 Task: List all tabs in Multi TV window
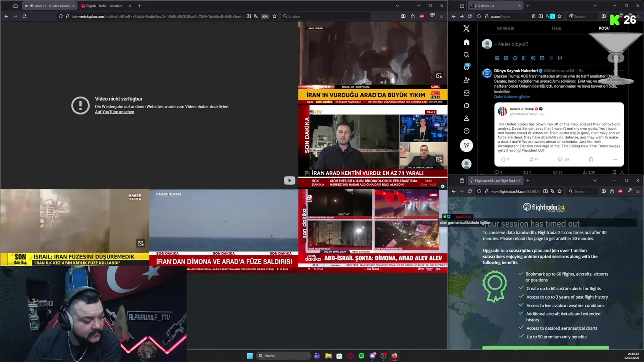click(397, 6)
